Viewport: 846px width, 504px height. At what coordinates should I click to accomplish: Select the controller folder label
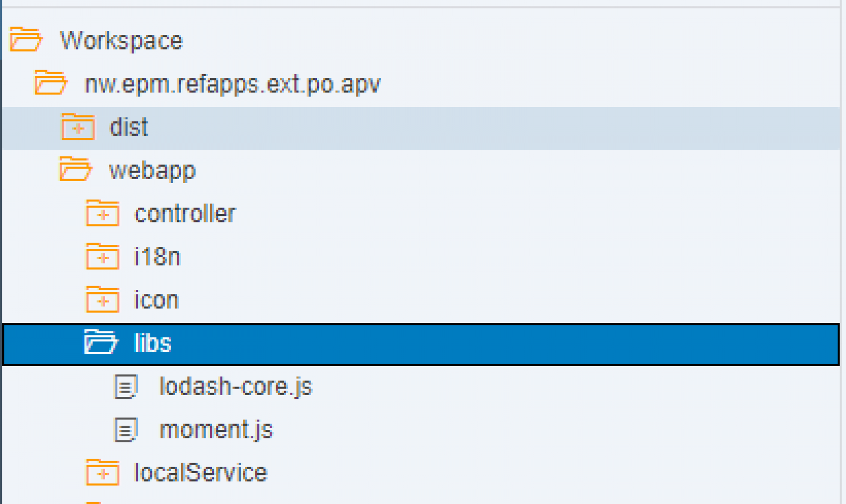[185, 214]
